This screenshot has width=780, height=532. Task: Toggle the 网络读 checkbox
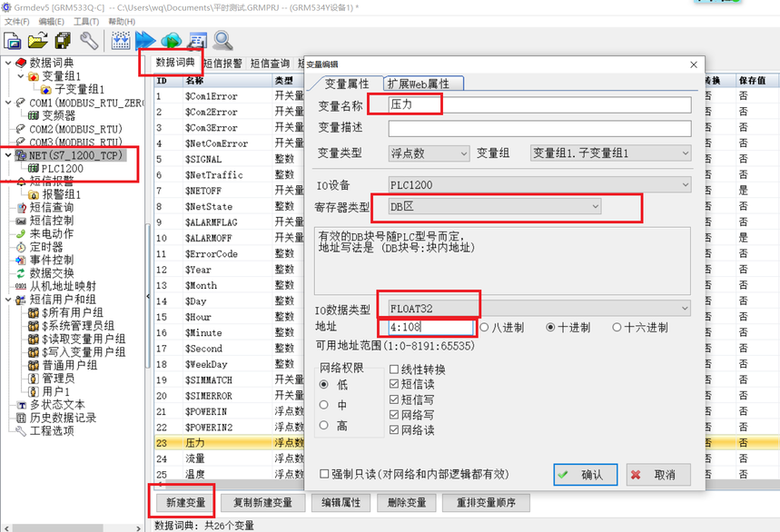pos(394,429)
